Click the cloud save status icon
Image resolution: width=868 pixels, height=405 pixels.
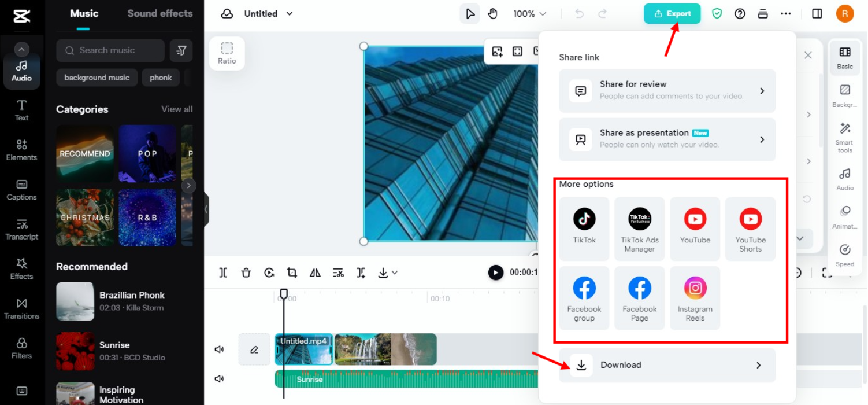(x=227, y=14)
